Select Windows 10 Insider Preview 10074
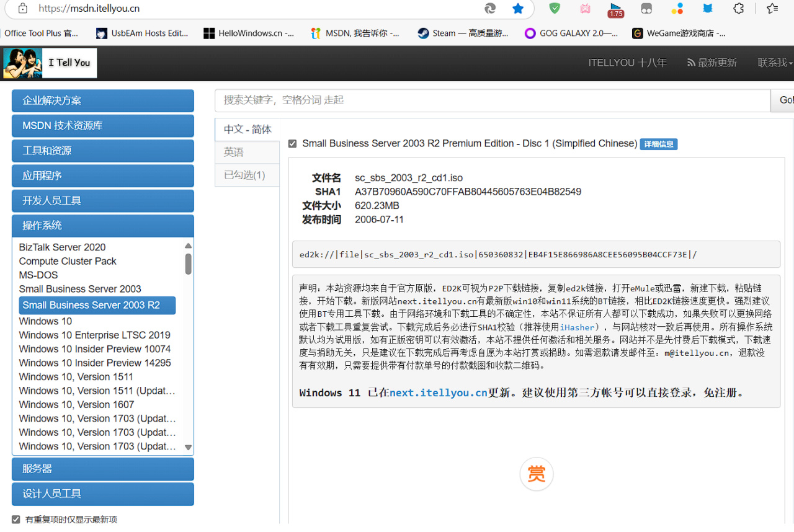 95,349
